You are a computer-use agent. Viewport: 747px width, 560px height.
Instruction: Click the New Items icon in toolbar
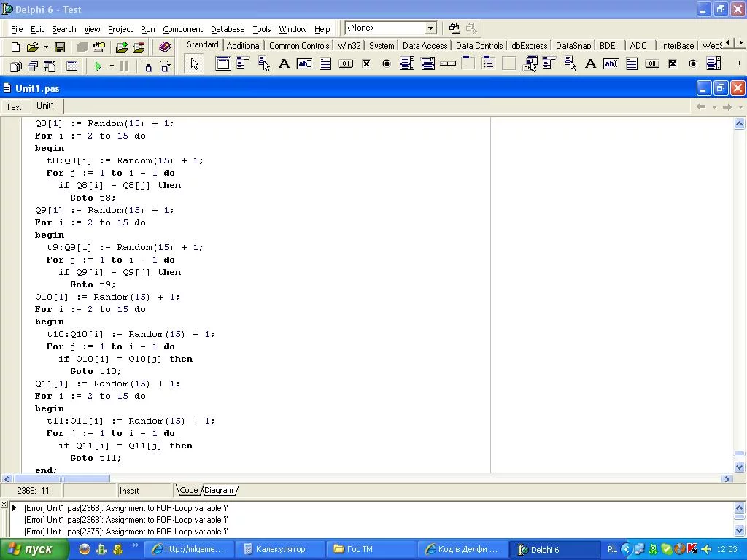pyautogui.click(x=15, y=47)
